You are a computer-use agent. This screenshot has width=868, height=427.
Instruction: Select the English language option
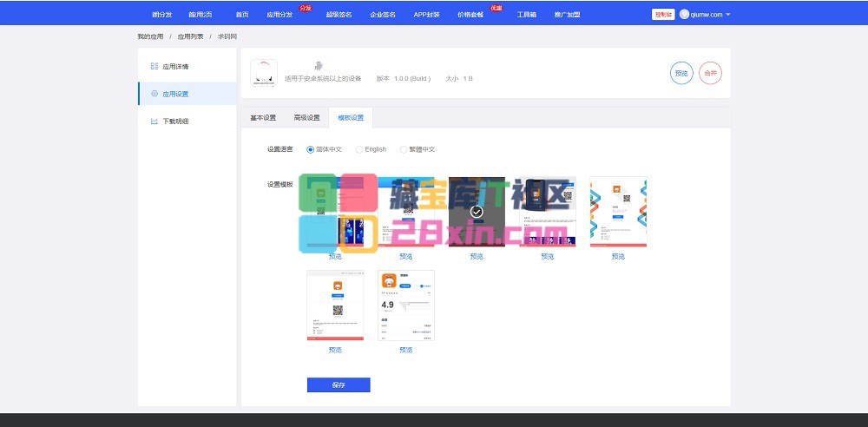359,149
